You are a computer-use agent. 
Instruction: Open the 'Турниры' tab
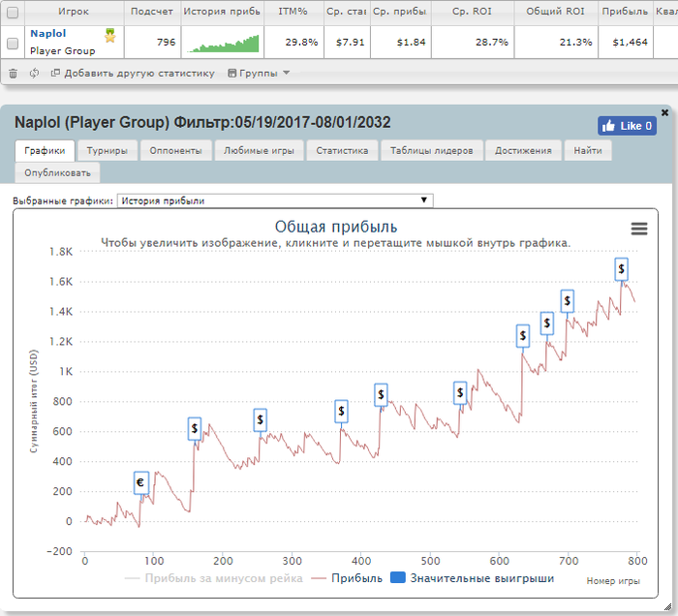(107, 150)
